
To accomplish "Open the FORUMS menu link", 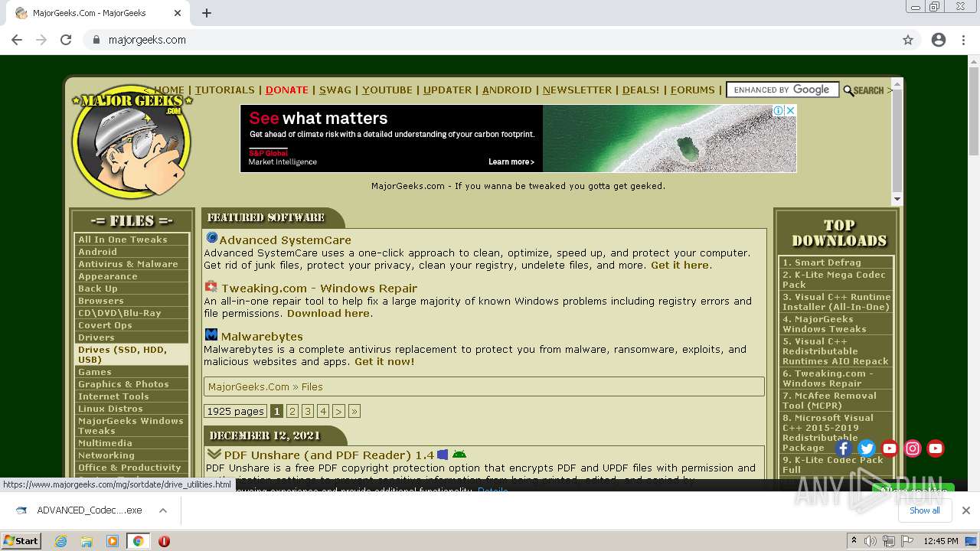I will click(693, 90).
